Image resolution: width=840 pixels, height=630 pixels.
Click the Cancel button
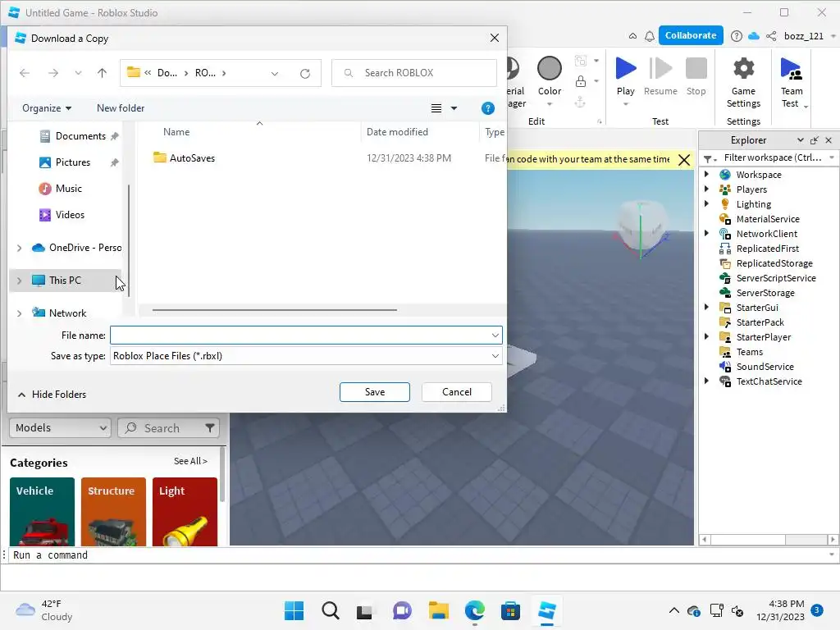[456, 392]
